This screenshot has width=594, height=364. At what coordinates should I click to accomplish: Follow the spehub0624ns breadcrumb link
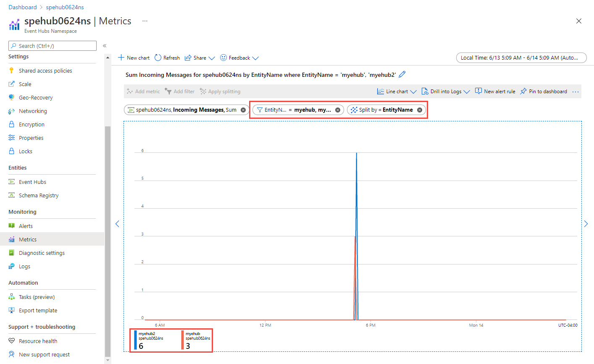(65, 7)
